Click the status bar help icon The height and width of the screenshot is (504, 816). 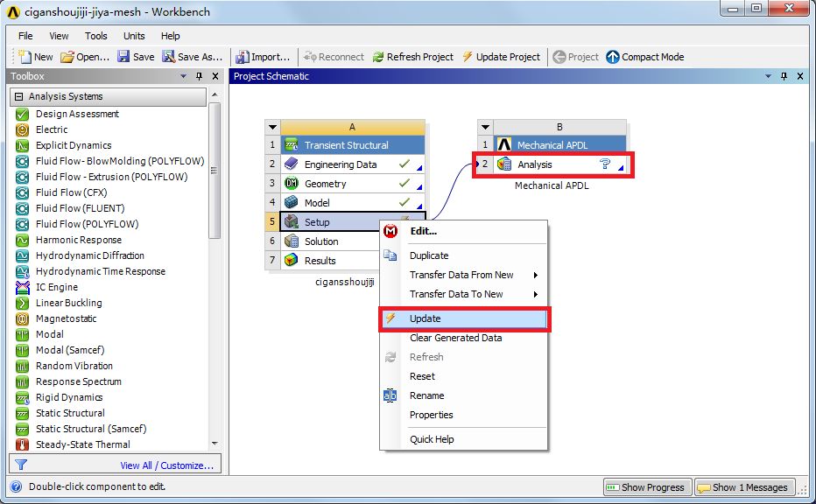pos(16,486)
